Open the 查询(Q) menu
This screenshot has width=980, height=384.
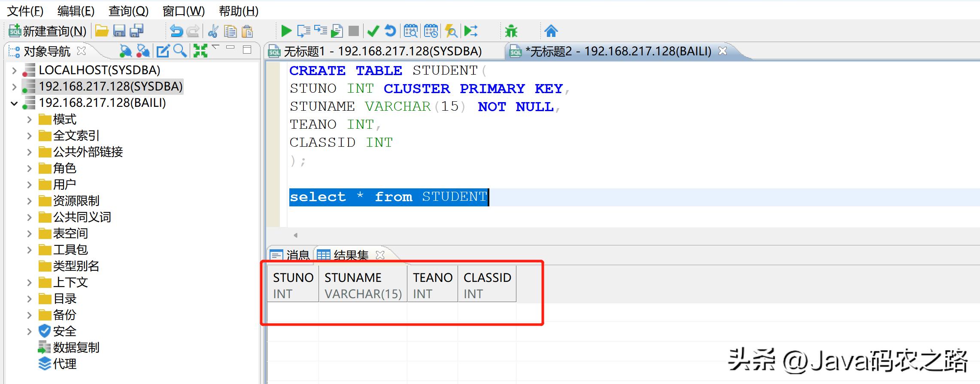click(x=128, y=11)
